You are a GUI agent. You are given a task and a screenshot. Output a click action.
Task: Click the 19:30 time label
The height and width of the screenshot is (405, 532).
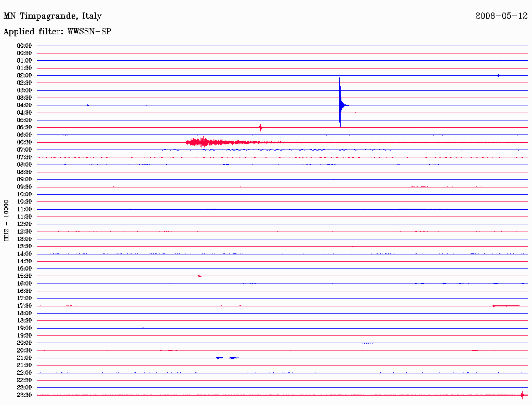click(x=24, y=335)
